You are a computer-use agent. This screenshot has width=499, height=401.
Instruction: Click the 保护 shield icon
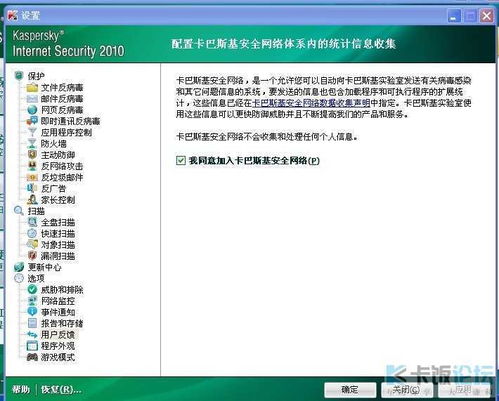19,76
